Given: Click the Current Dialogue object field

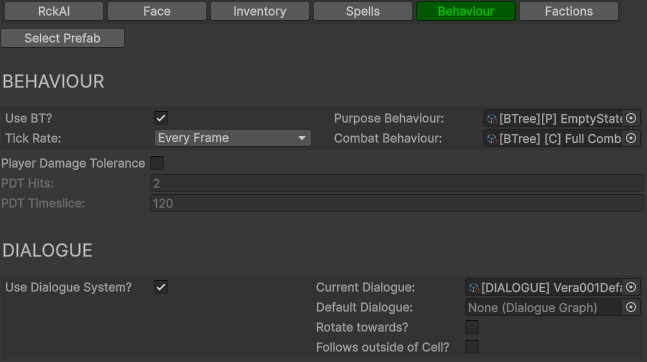Looking at the screenshot, I should (553, 287).
